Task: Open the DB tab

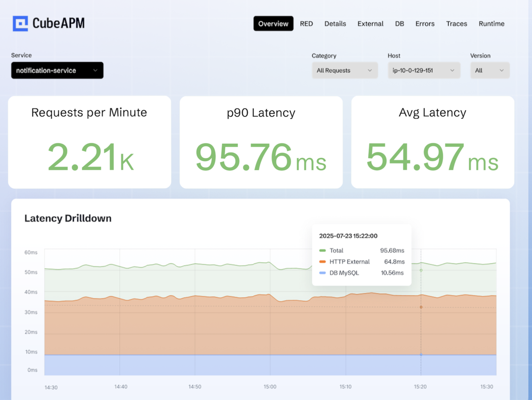Action: (x=399, y=24)
